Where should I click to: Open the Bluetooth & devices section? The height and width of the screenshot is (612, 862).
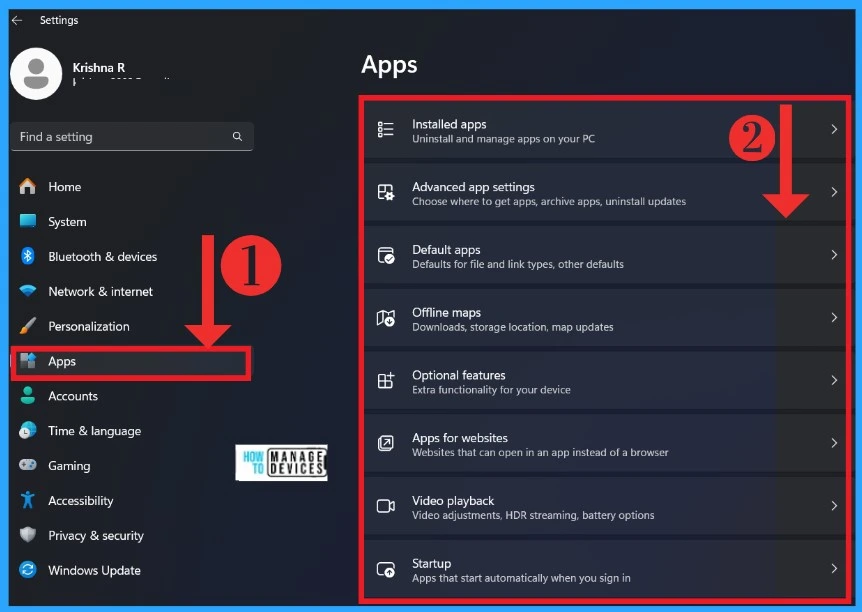pyautogui.click(x=102, y=257)
